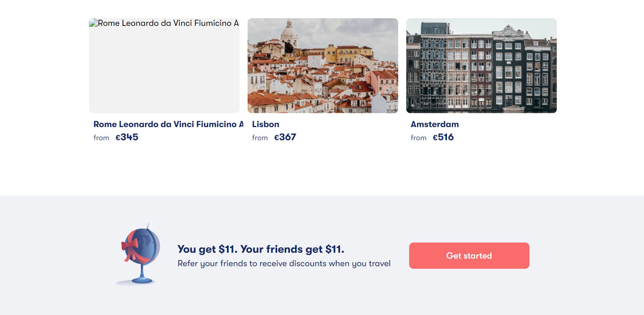Click the €367 price for Lisbon
Viewport: 644px width, 315px height.
[285, 137]
